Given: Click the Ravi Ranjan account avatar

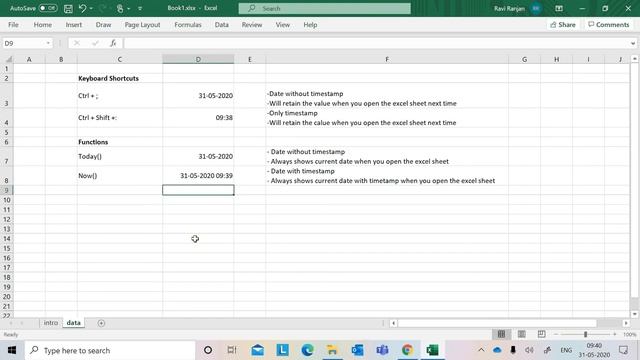Looking at the screenshot, I should click(536, 8).
